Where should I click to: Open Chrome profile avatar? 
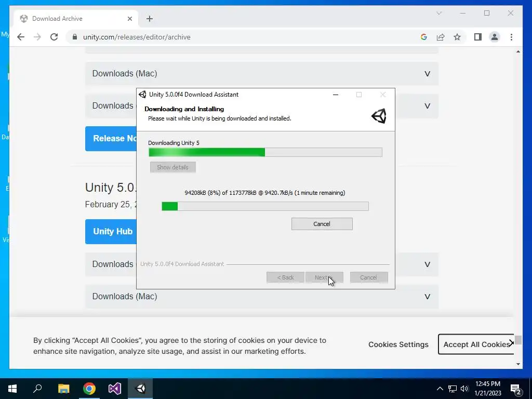pyautogui.click(x=495, y=37)
